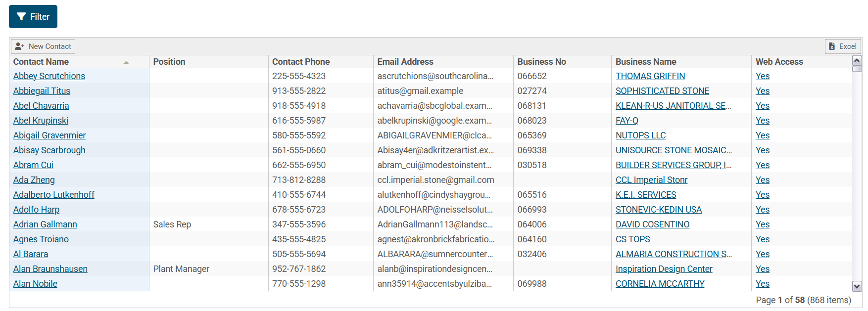Open contact Abel Chavarria
868x311 pixels.
point(41,106)
